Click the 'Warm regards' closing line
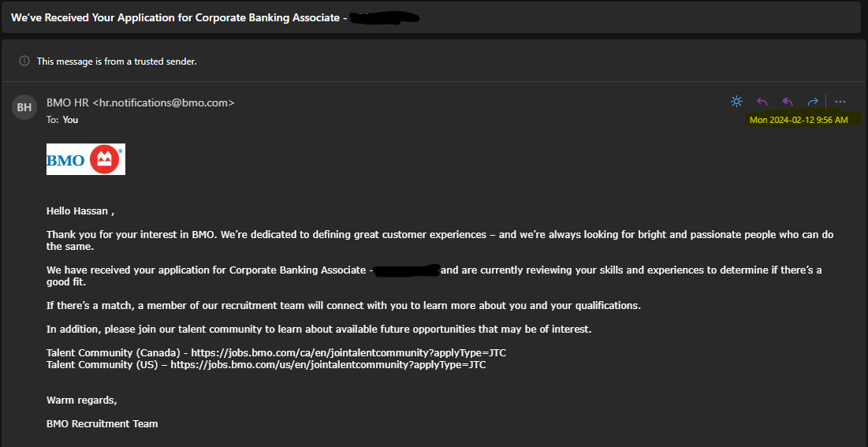Screen dimensions: 868x447 coord(82,400)
